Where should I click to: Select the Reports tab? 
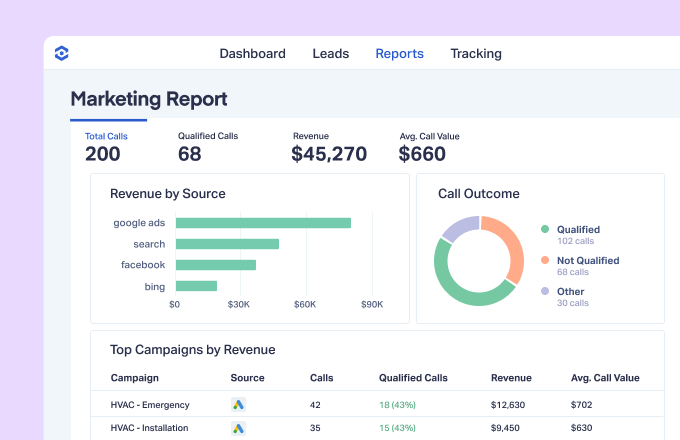[x=399, y=53]
